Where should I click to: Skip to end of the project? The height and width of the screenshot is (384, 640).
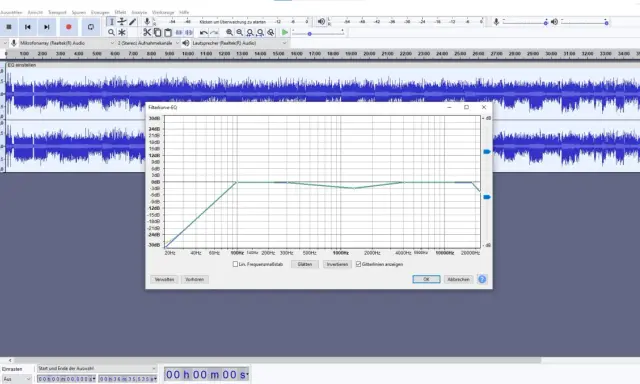coord(47,27)
